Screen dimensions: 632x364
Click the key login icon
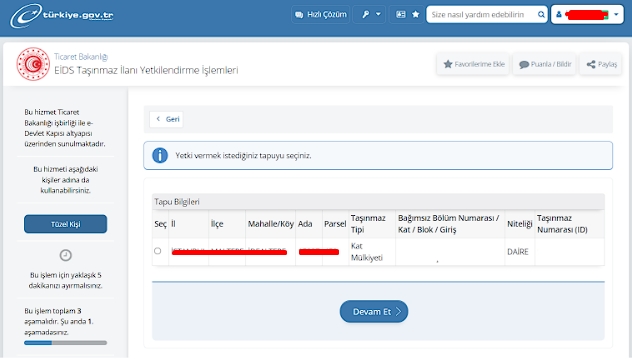366,15
